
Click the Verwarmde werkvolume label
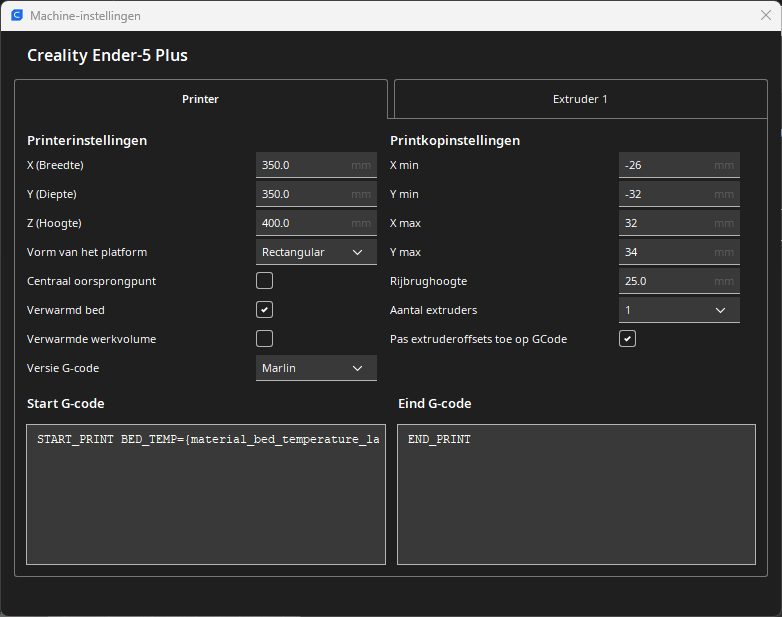(x=91, y=339)
